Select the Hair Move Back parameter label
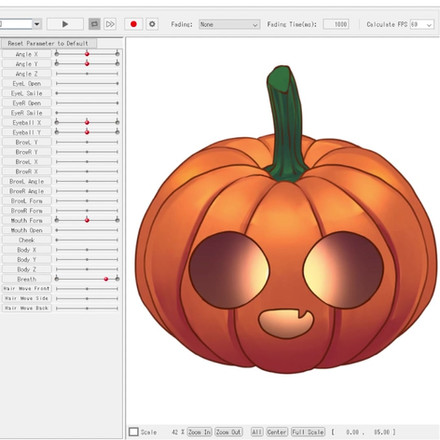The image size is (440, 440). 27,308
